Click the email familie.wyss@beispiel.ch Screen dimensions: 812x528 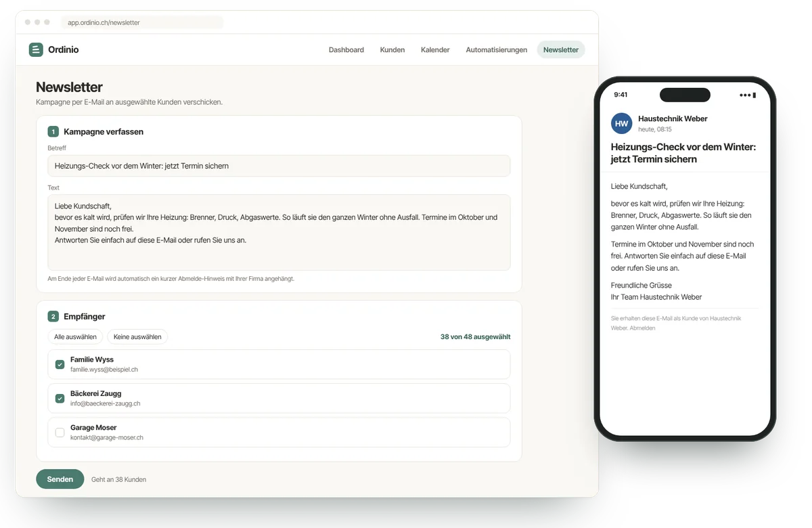pyautogui.click(x=104, y=370)
